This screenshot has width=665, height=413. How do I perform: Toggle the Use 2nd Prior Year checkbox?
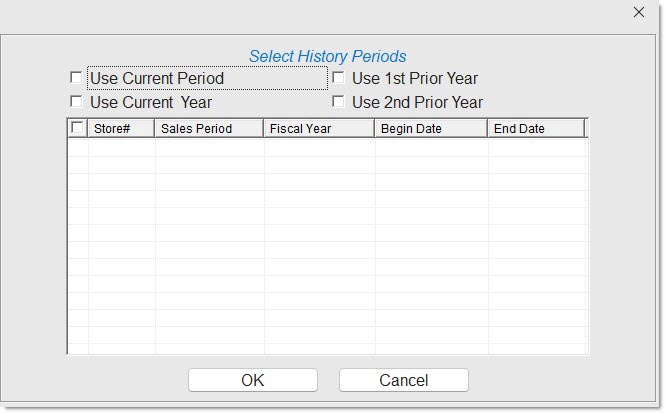click(338, 102)
